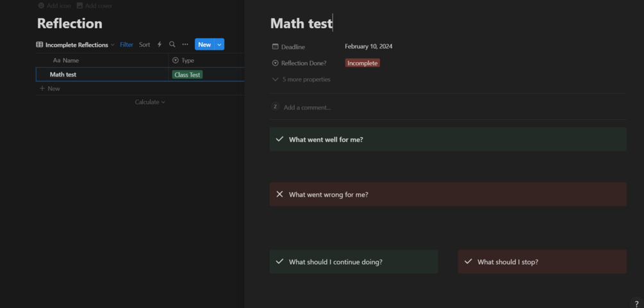Viewport: 644px width, 308px height.
Task: Click the X icon in 'What went wrong' callout
Action: (279, 194)
